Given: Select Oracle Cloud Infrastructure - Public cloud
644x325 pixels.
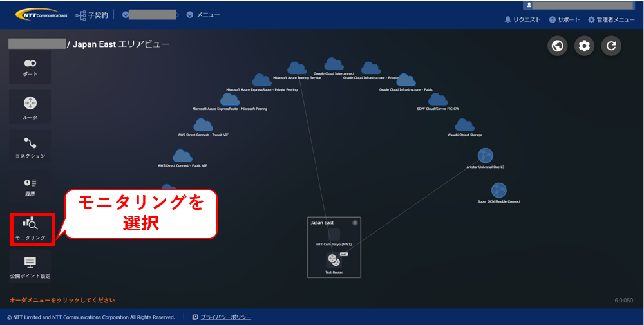Looking at the screenshot, I should (406, 80).
